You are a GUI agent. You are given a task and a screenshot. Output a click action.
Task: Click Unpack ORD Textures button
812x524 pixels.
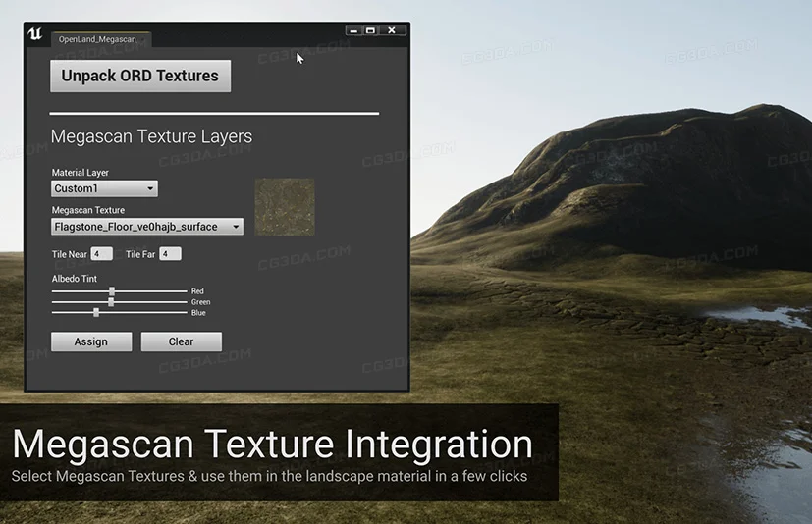click(x=140, y=77)
